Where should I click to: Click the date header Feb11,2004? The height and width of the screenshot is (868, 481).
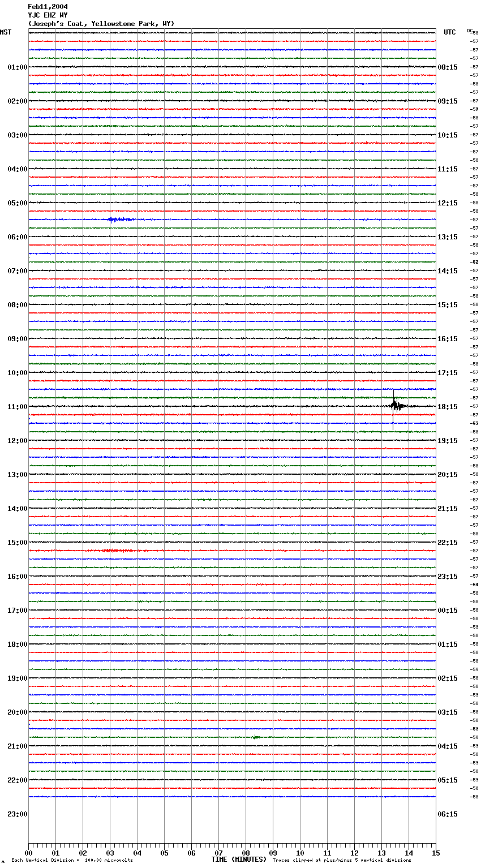[x=48, y=7]
